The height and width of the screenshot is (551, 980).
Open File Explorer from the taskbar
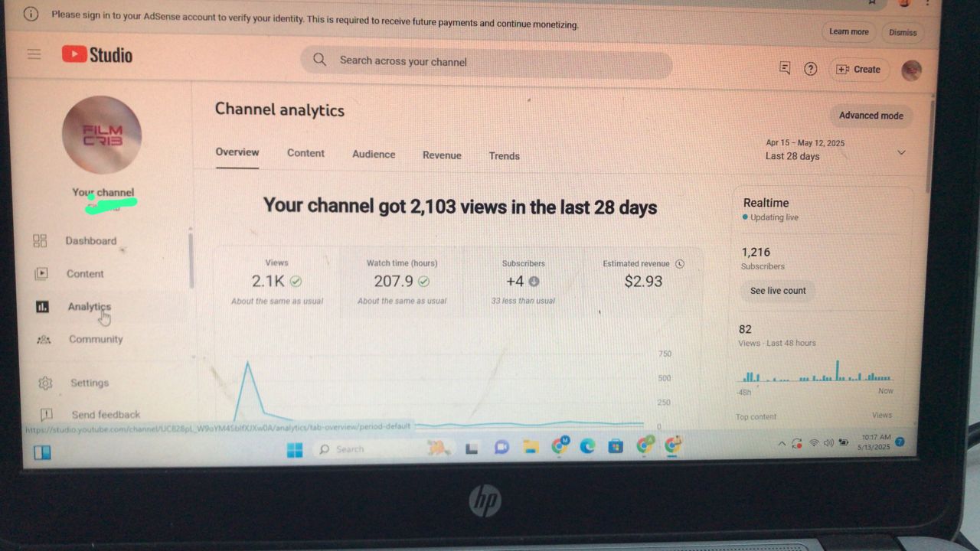click(x=531, y=447)
